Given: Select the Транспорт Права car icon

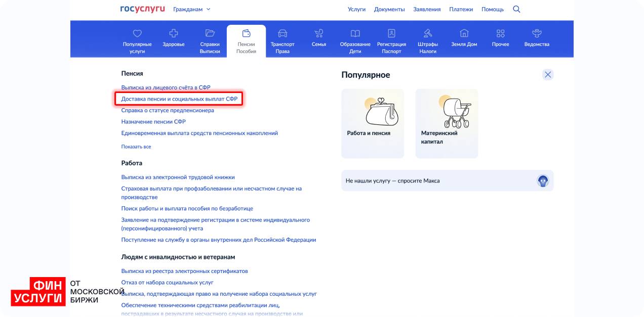Looking at the screenshot, I should pos(283,34).
